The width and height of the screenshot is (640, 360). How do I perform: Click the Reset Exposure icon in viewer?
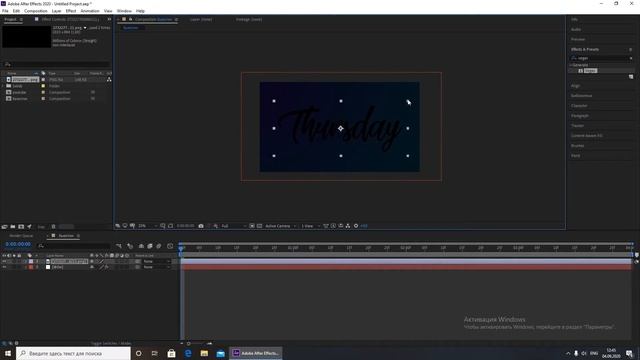pos(356,226)
